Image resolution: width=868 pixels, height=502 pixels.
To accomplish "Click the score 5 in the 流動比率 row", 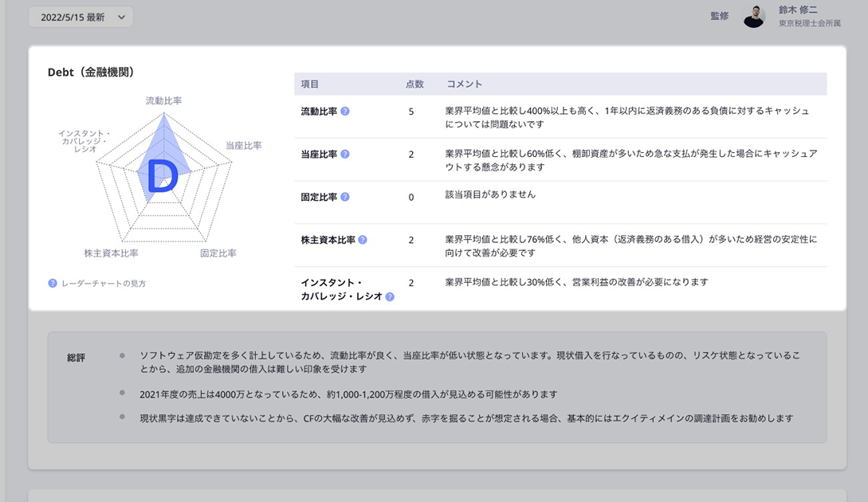I will point(411,112).
